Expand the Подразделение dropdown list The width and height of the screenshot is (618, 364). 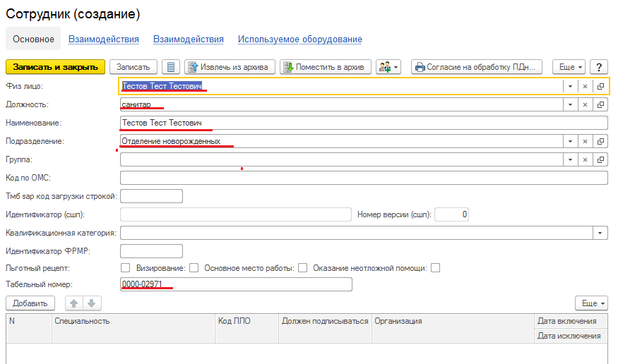pyautogui.click(x=569, y=141)
